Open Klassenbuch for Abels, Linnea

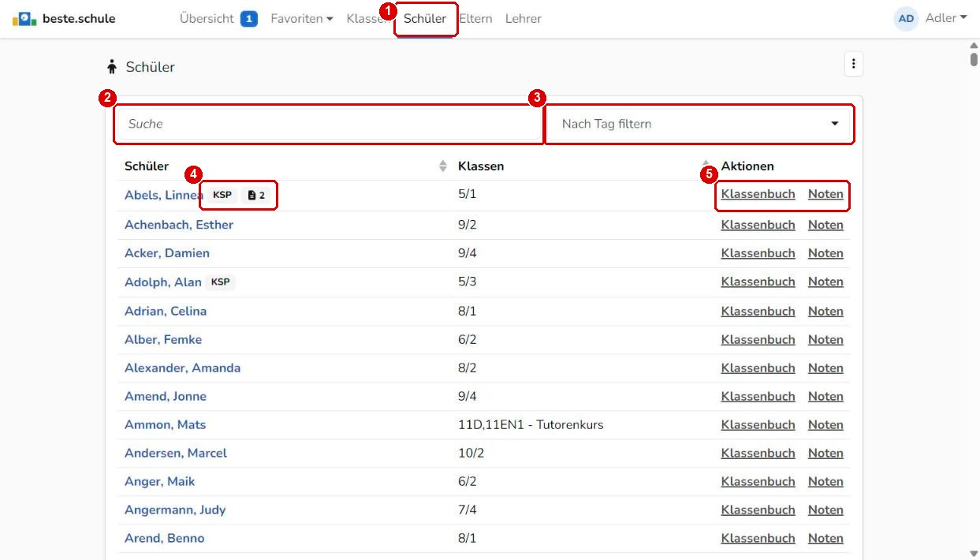pos(758,194)
